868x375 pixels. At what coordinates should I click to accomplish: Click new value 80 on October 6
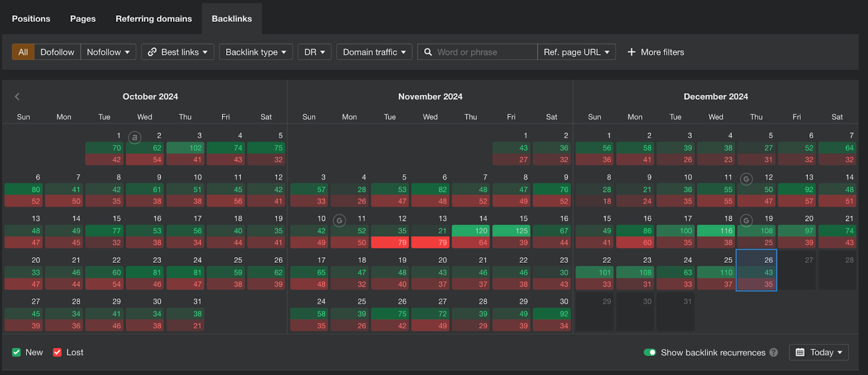(x=24, y=189)
